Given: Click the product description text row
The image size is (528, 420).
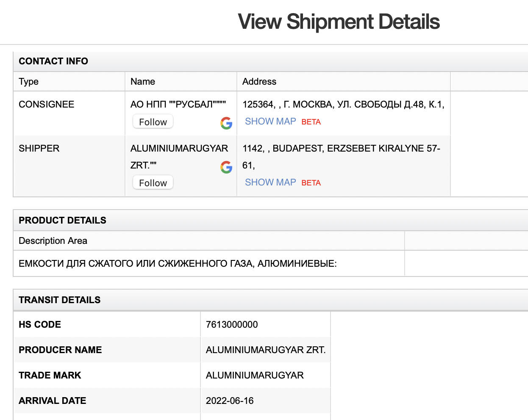Looking at the screenshot, I should [178, 264].
